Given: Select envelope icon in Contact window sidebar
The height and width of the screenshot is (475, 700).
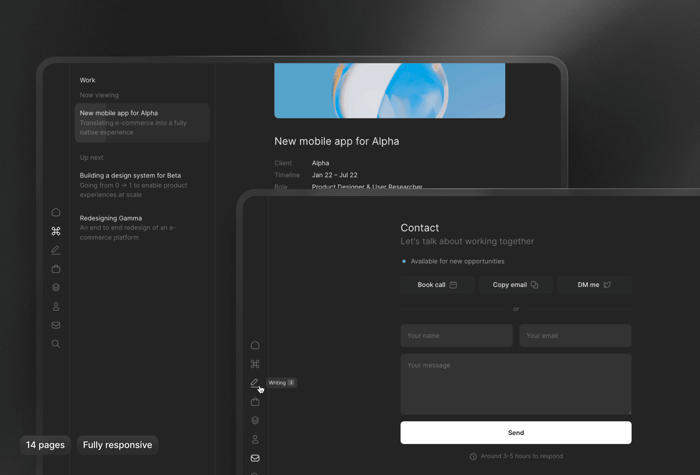Looking at the screenshot, I should point(255,458).
